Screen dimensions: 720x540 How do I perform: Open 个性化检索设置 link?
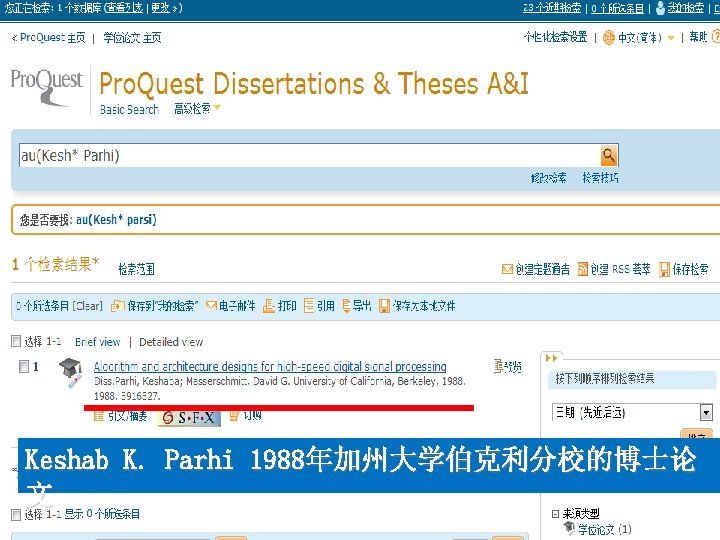click(556, 37)
